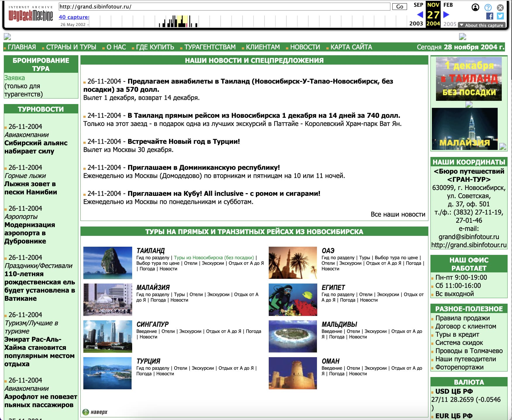The image size is (512, 420).
Task: Open the КАРТА САЙТА menu item
Action: tap(351, 47)
